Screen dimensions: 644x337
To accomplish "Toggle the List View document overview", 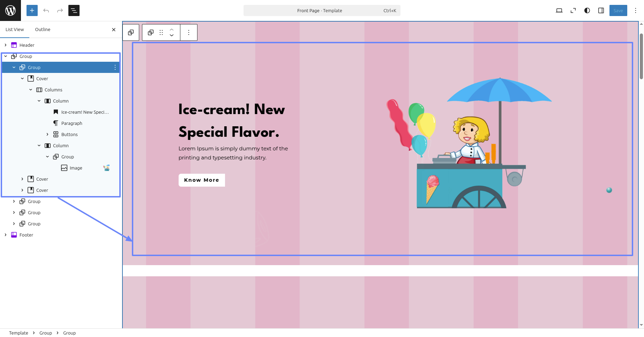I will point(74,10).
